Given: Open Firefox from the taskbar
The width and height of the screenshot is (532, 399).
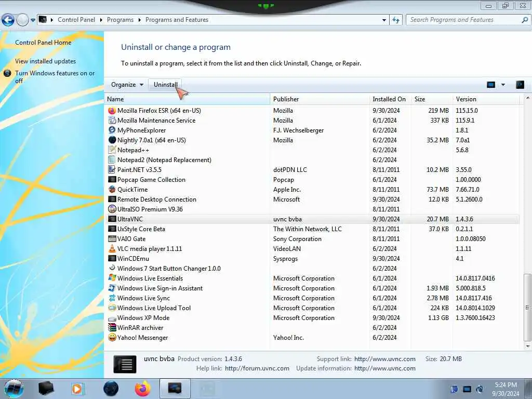Looking at the screenshot, I should tap(143, 389).
